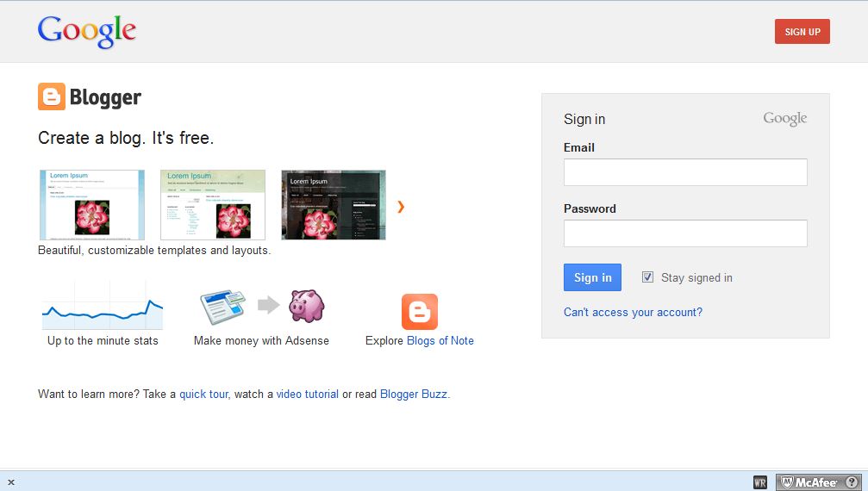Click the small gray Google logo in sign-in box
This screenshot has width=868, height=491.
(x=785, y=118)
